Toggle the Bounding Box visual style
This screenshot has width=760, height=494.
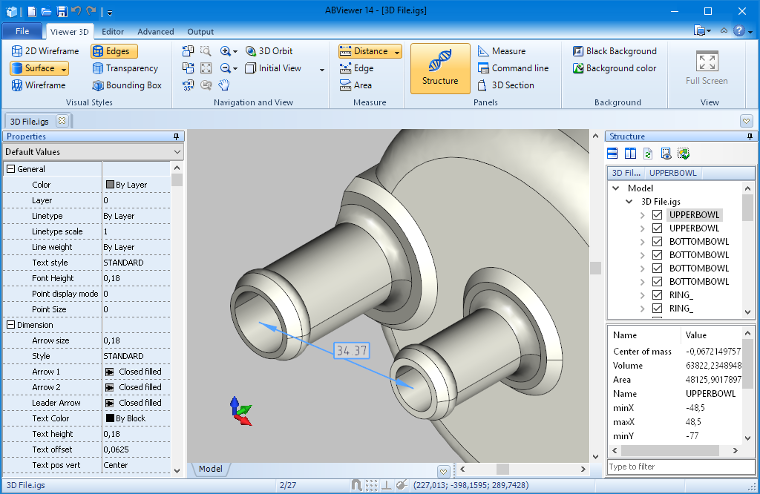pyautogui.click(x=126, y=85)
